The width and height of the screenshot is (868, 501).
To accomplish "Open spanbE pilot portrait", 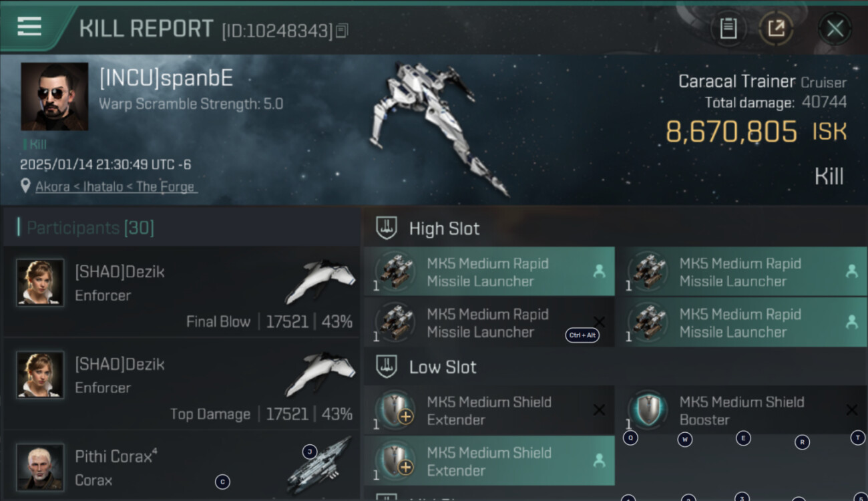I will coord(54,96).
